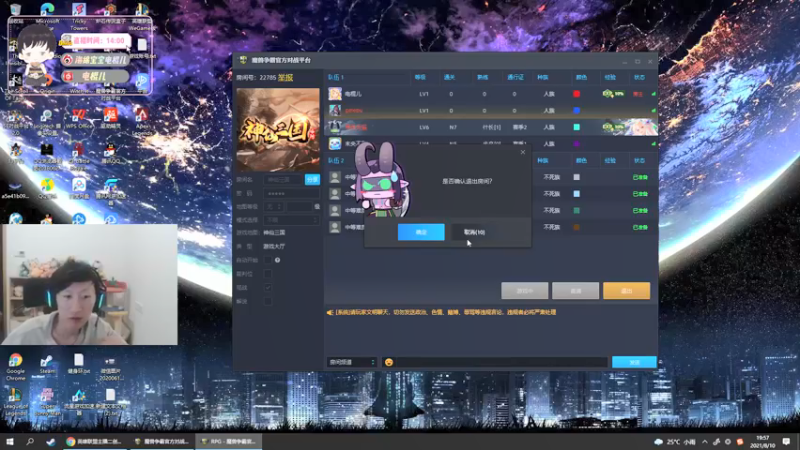Open the Tencent QQ penguin desktop icon
This screenshot has width=800, height=450.
tap(110, 152)
